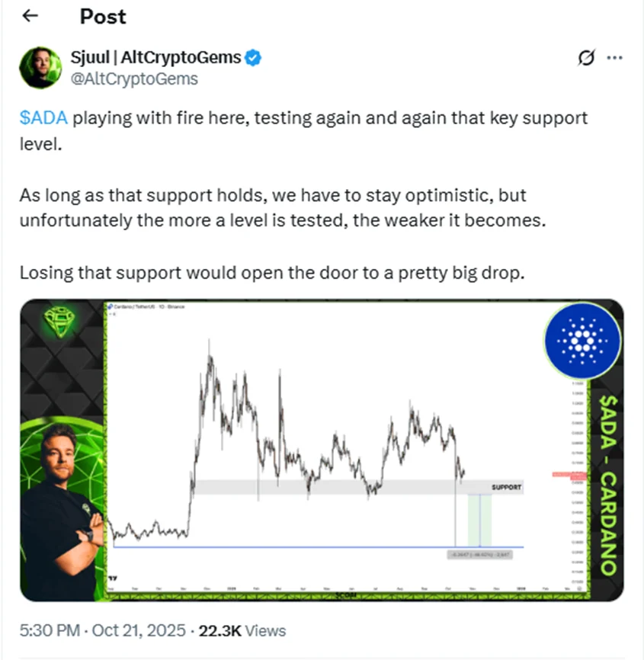Click the measurement label below the blue line
The image size is (644, 660).
479,554
